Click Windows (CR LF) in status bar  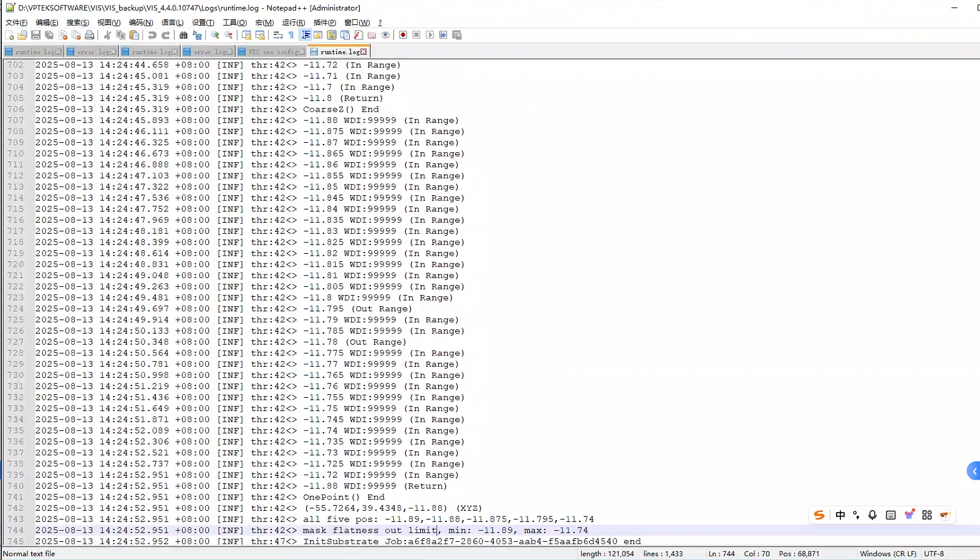(888, 554)
